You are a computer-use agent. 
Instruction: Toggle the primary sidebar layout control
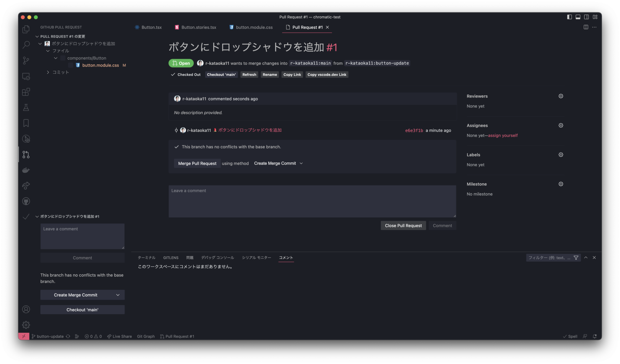(569, 17)
